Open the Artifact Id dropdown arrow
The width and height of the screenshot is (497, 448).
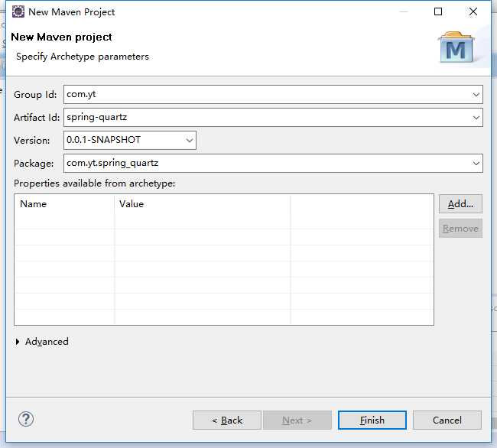476,118
